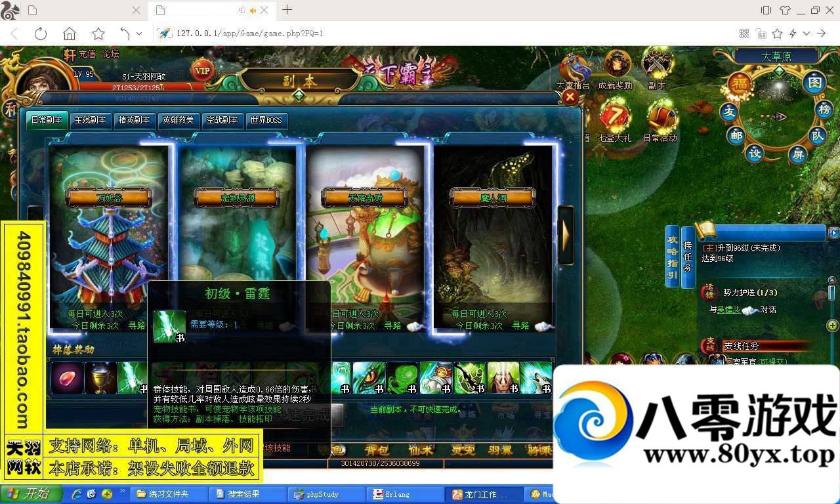Select the 万妖谷 dungeon card

click(109, 236)
